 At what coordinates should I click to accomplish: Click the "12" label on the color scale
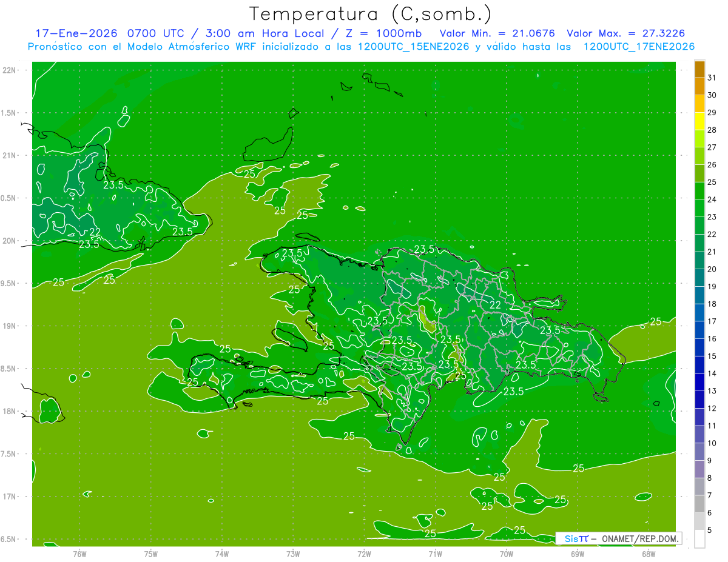[x=712, y=408]
